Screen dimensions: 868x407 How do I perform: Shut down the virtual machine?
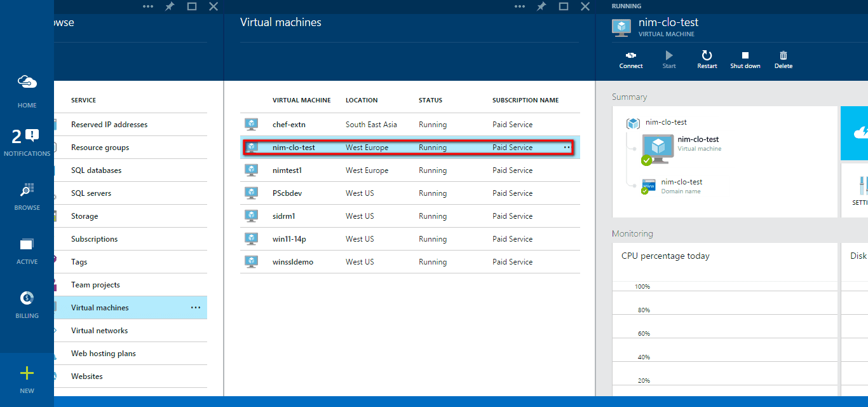pyautogui.click(x=745, y=57)
